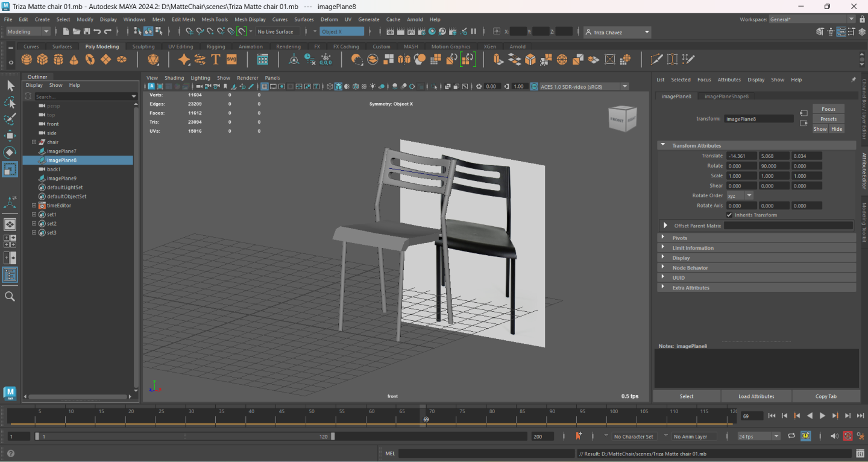The height and width of the screenshot is (462, 868).
Task: Open the ACES 1.0 SDR-video dropdown
Action: click(583, 86)
